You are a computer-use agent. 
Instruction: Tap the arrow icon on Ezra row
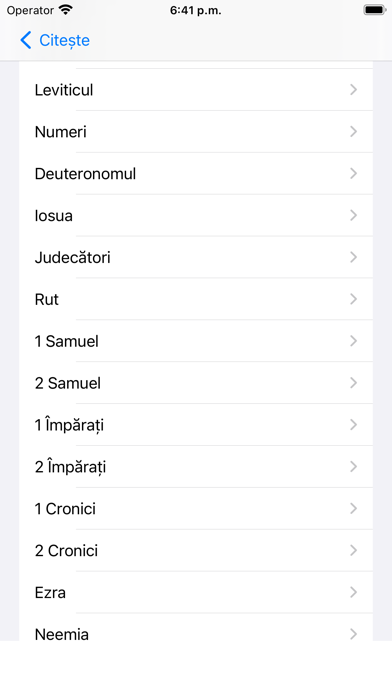(x=353, y=592)
